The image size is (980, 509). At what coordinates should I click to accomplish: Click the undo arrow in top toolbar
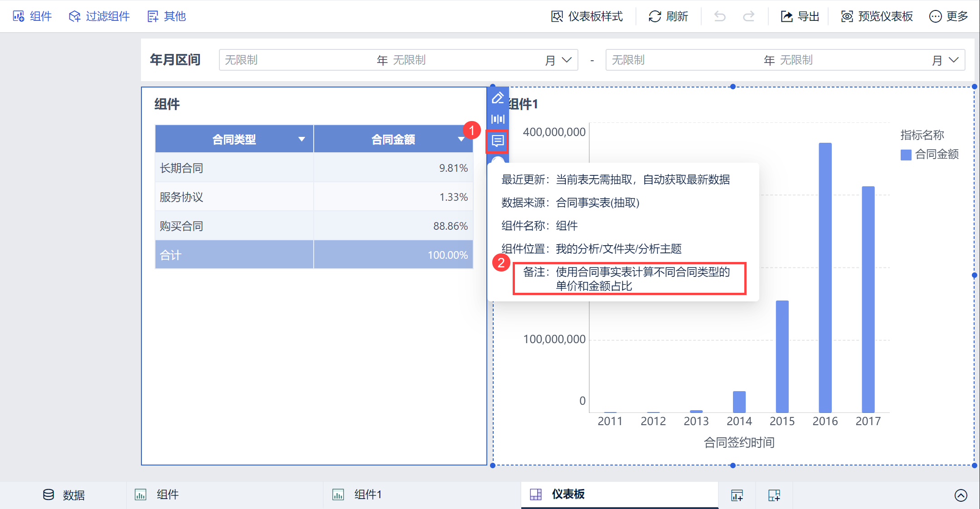720,16
